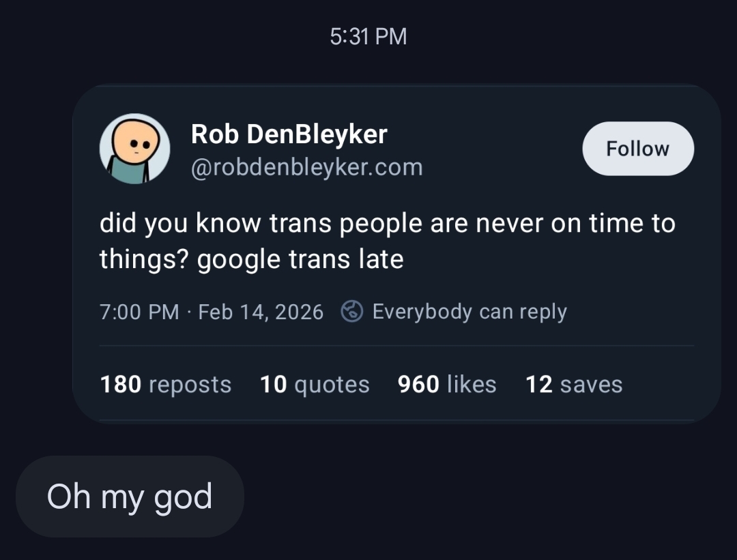
Task: Open the 10 quotes list
Action: tap(315, 384)
